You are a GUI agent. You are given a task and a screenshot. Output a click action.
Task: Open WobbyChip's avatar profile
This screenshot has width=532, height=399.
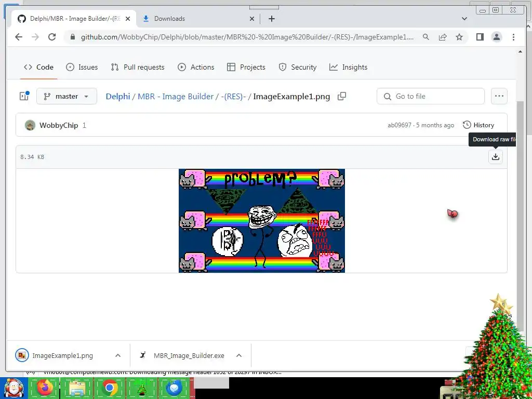coord(30,125)
